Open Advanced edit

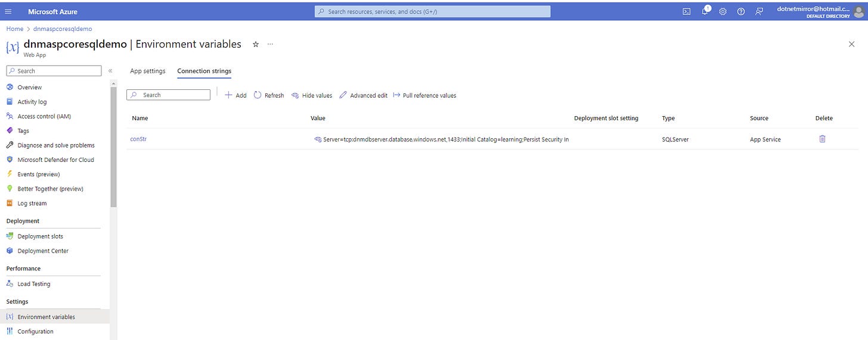(x=364, y=95)
